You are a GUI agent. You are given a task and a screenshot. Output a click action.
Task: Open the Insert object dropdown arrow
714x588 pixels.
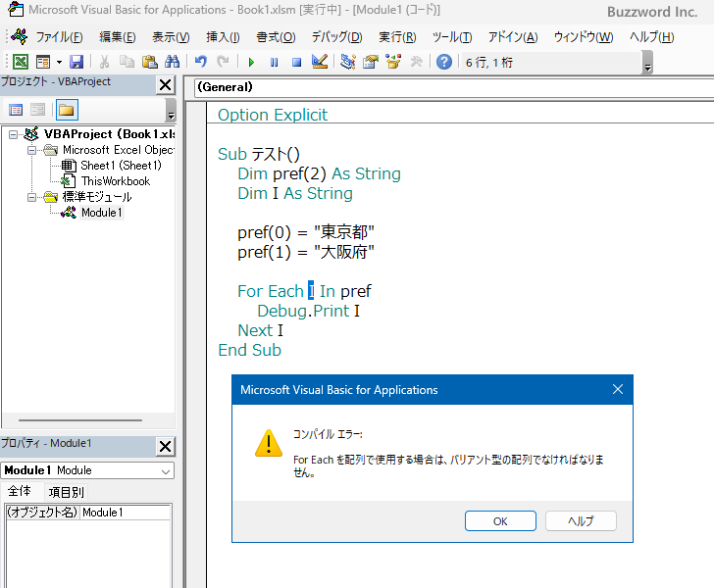coord(59,62)
